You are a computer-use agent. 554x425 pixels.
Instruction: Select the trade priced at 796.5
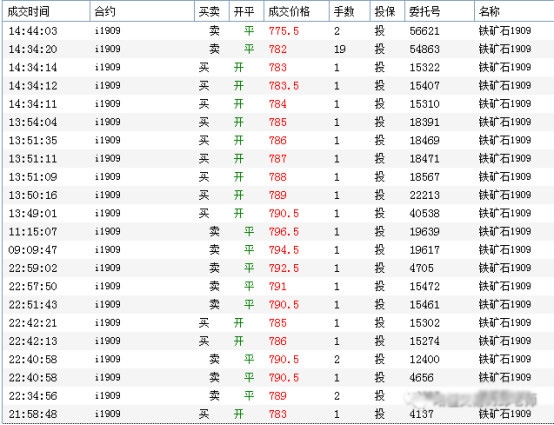[x=278, y=232]
